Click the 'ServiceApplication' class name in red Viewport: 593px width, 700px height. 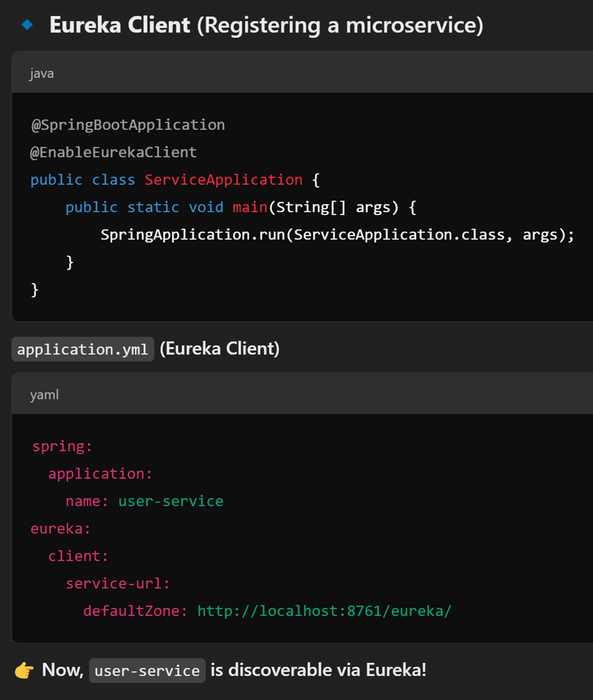[224, 180]
